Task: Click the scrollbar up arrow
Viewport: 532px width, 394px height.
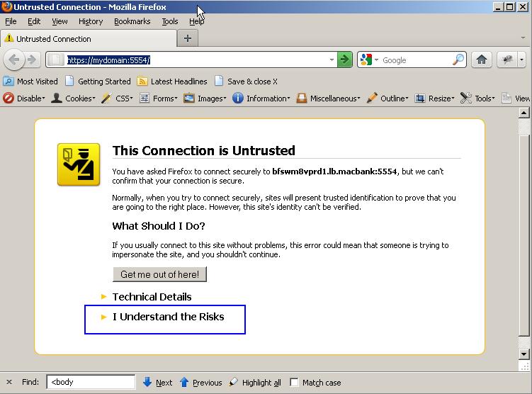Action: click(524, 113)
